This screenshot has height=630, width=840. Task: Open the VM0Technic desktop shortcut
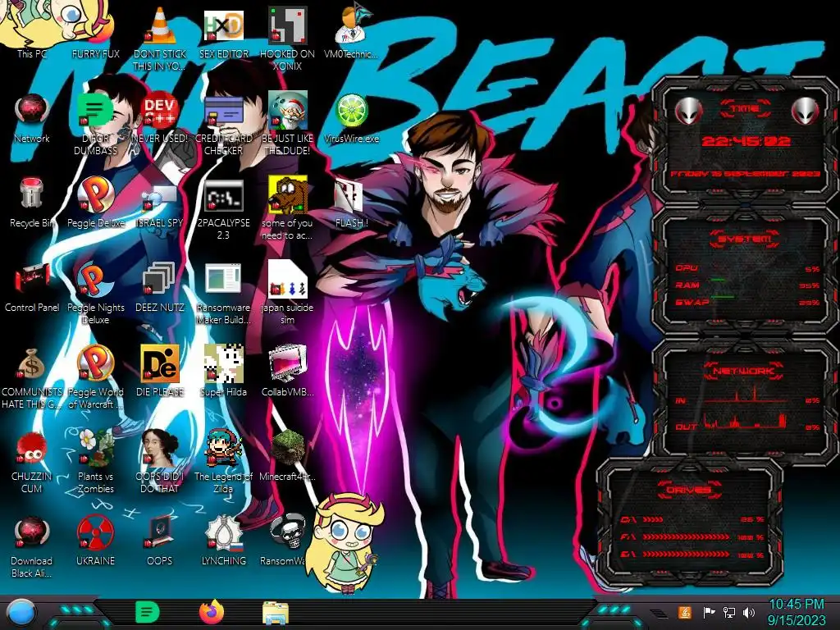pos(351,25)
